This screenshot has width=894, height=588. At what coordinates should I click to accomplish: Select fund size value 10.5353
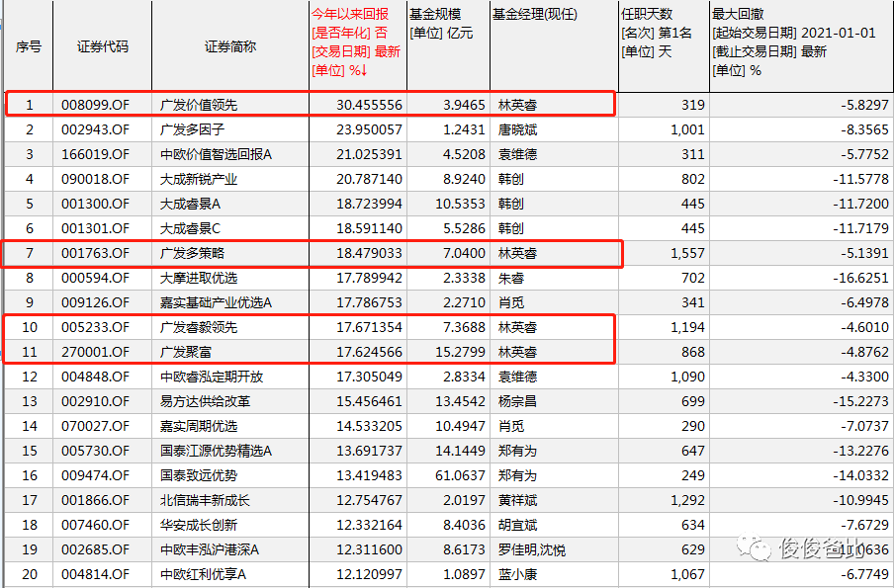(x=461, y=204)
